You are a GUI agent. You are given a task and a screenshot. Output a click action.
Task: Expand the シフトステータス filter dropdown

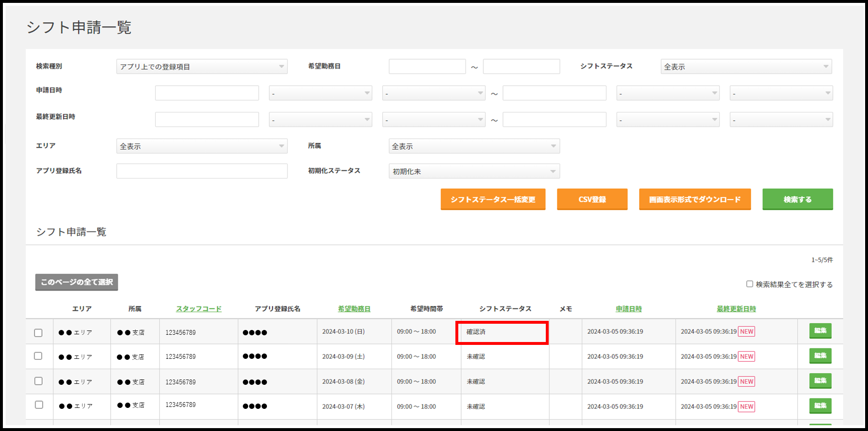click(x=746, y=66)
